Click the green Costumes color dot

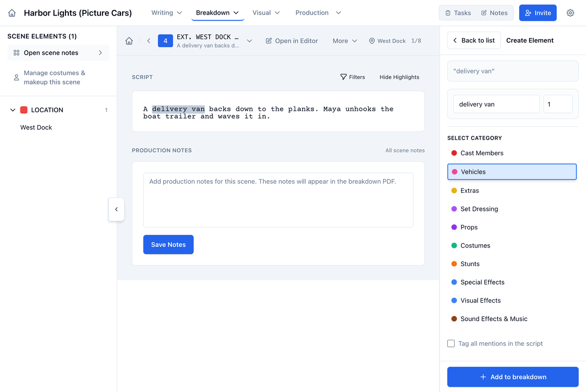tap(454, 246)
